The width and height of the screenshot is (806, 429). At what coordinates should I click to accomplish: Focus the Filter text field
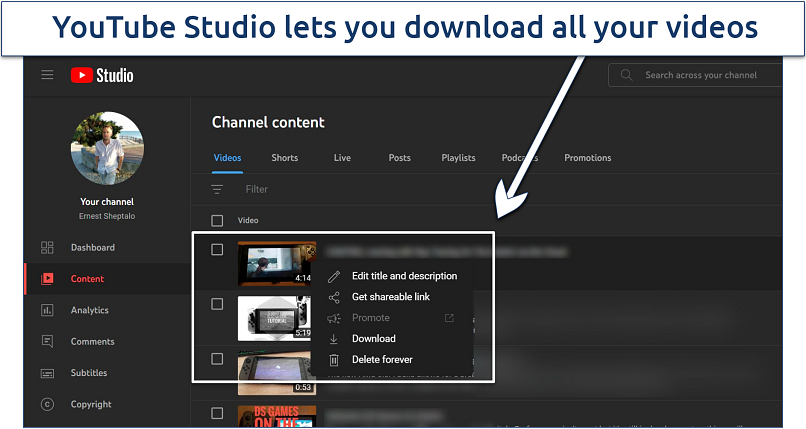pos(257,189)
